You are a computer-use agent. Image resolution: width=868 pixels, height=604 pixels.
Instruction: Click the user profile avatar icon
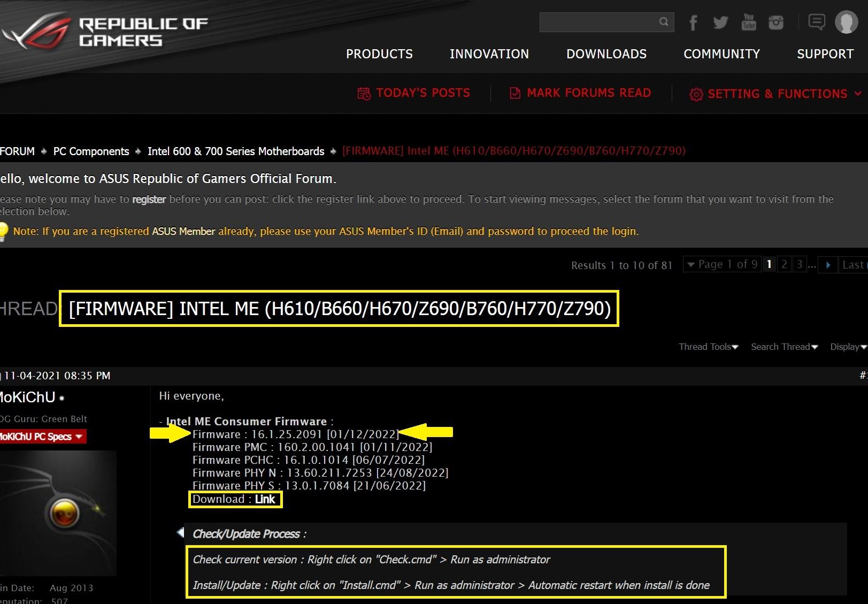[x=847, y=22]
